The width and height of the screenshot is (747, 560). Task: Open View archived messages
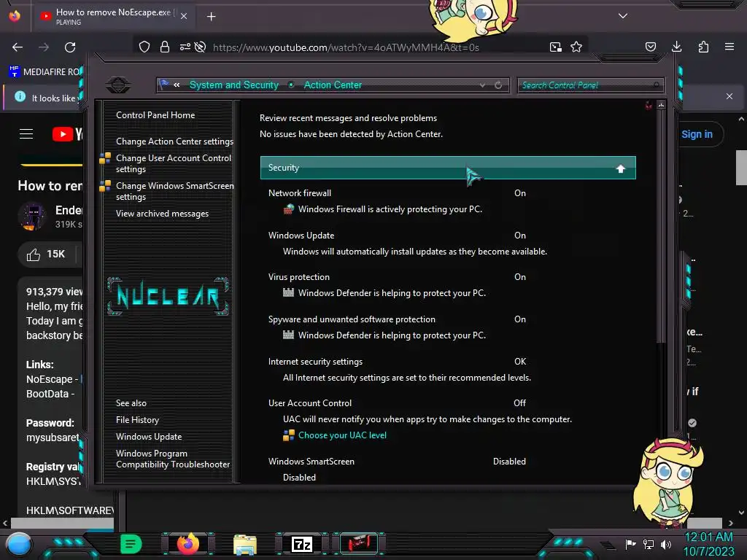coord(162,214)
